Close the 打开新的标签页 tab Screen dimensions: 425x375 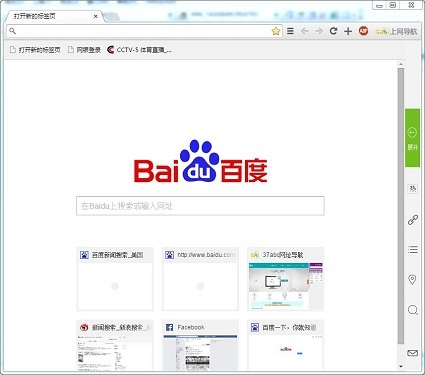point(95,16)
